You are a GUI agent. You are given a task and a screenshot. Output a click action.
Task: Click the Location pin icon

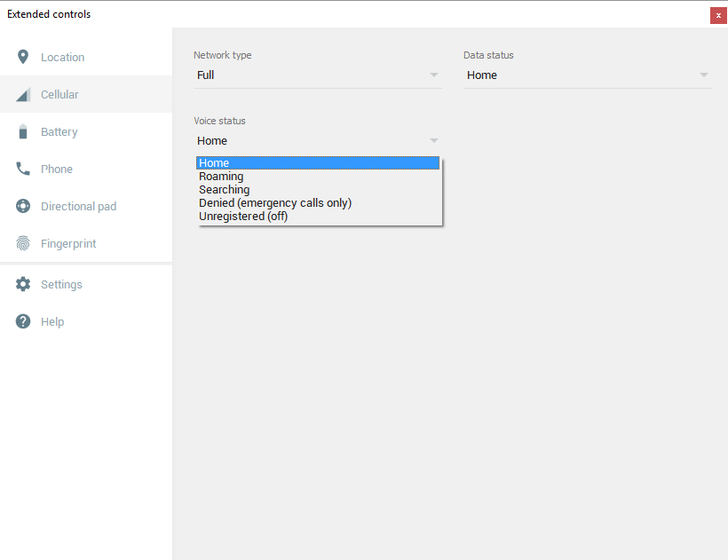[x=23, y=57]
